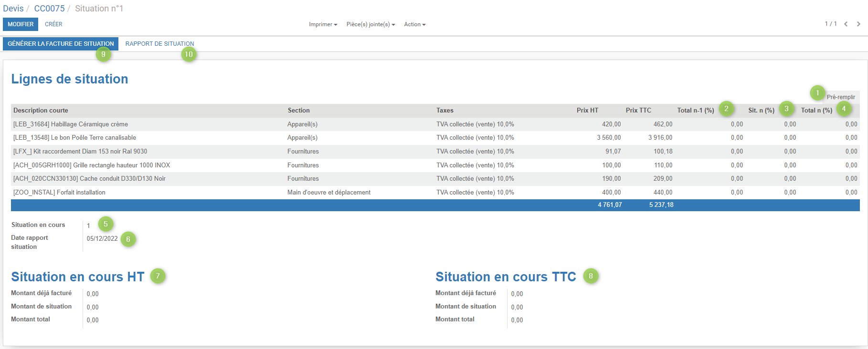The image size is (868, 349).
Task: Click Fournitures in the Cache conduit row
Action: pos(303,179)
